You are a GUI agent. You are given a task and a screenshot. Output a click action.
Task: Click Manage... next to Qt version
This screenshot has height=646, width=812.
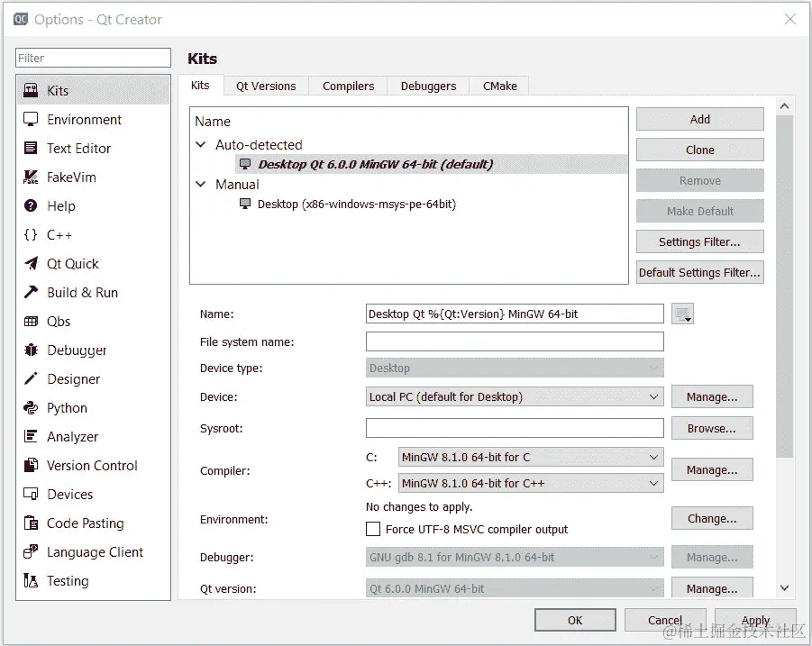click(712, 588)
